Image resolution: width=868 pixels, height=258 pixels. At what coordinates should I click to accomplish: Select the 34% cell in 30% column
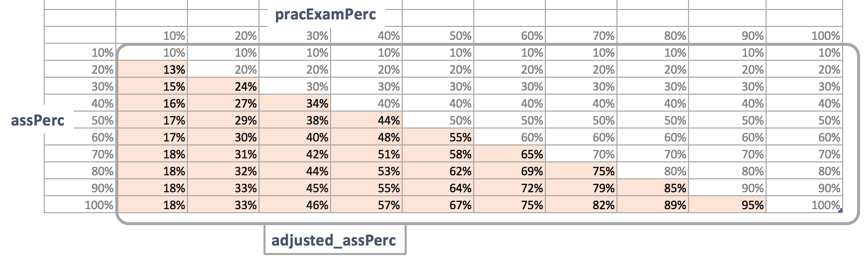pos(295,103)
